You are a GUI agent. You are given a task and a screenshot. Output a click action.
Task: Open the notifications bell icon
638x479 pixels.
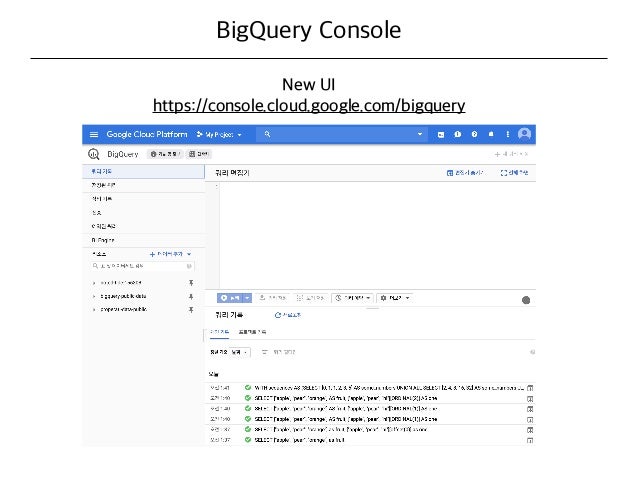(491, 134)
